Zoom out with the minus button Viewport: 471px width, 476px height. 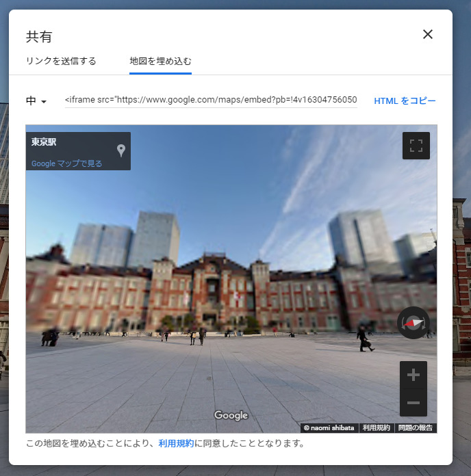[x=413, y=403]
